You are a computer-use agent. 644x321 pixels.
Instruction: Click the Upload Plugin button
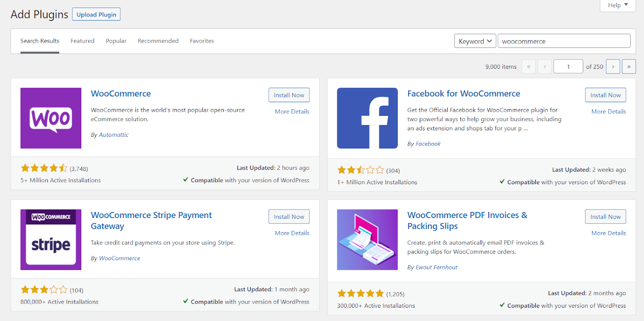click(x=96, y=14)
